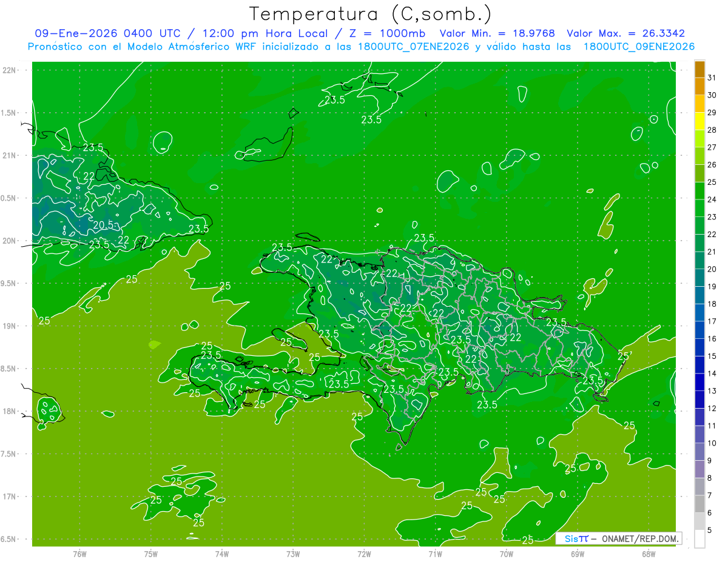
Task: Click the '10' colorbar scale label
Action: [x=712, y=443]
